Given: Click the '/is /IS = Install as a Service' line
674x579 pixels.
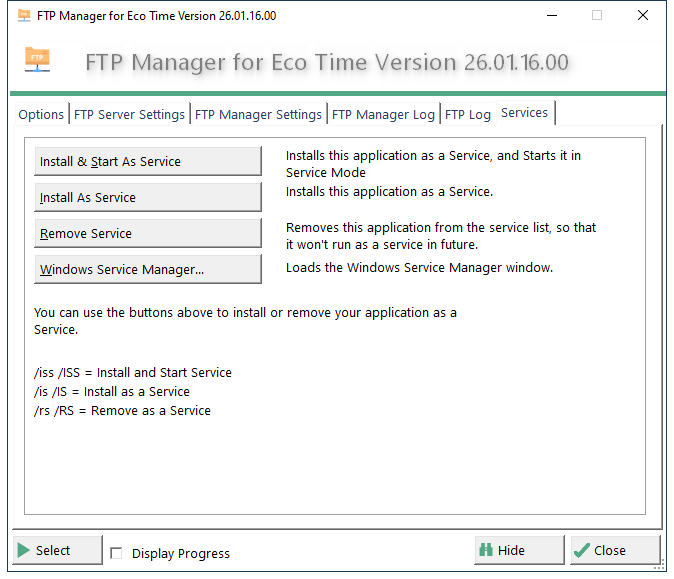Looking at the screenshot, I should (x=112, y=392).
